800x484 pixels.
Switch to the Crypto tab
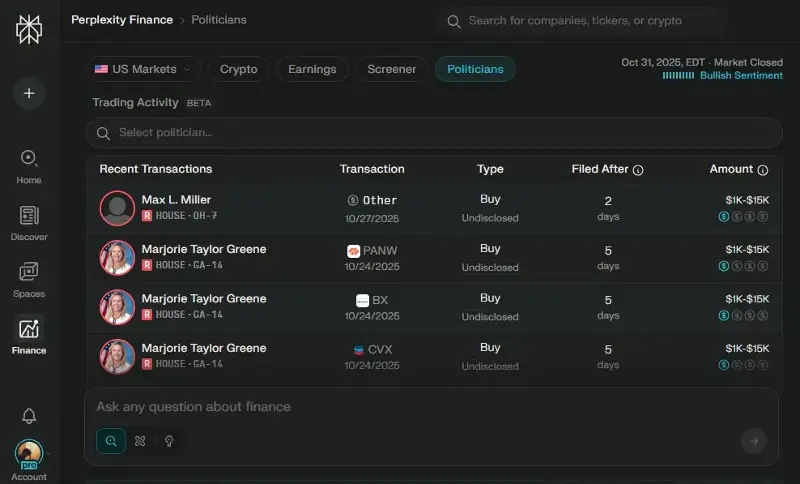(238, 69)
